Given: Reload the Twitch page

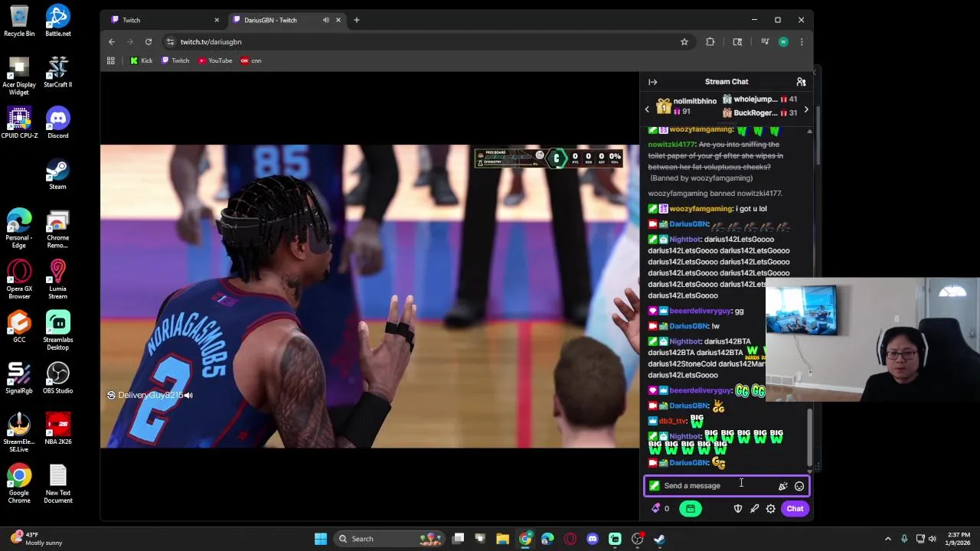Looking at the screenshot, I should click(x=149, y=42).
